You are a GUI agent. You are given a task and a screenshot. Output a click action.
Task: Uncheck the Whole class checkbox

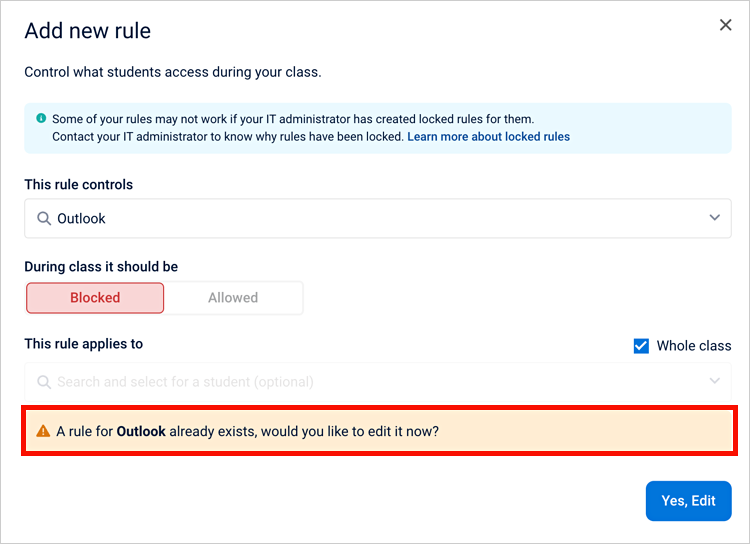[x=641, y=345]
